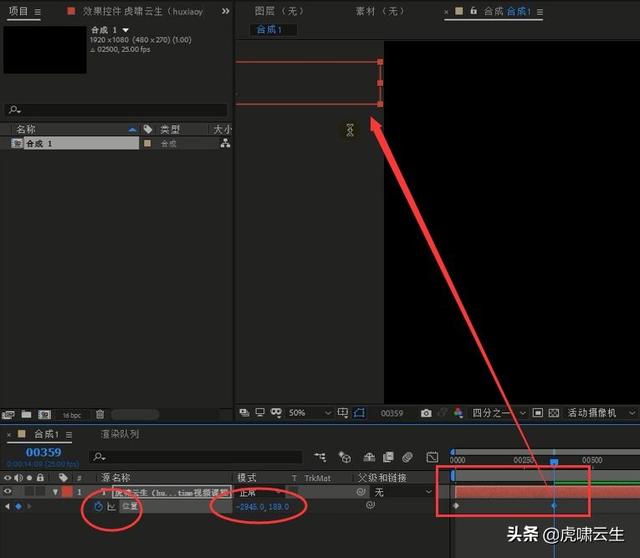Click the Project panel search field
The width and height of the screenshot is (640, 558).
(x=116, y=110)
